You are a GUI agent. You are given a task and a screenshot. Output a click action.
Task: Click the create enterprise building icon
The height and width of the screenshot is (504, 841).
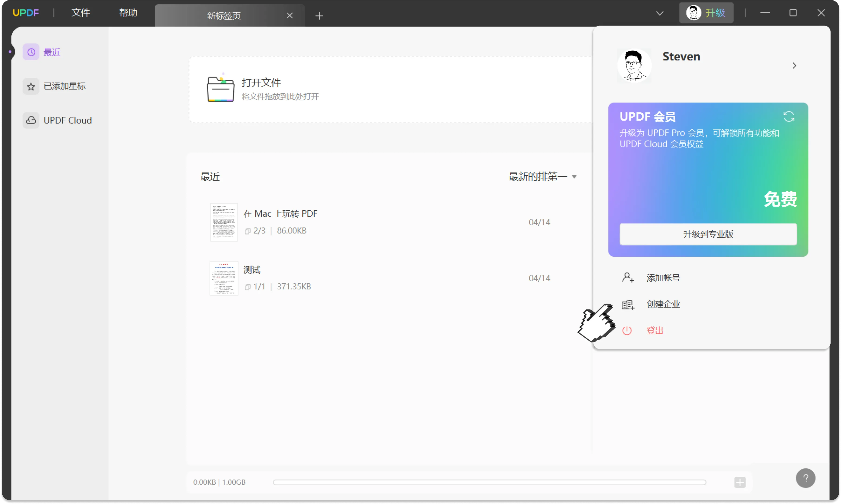point(627,305)
